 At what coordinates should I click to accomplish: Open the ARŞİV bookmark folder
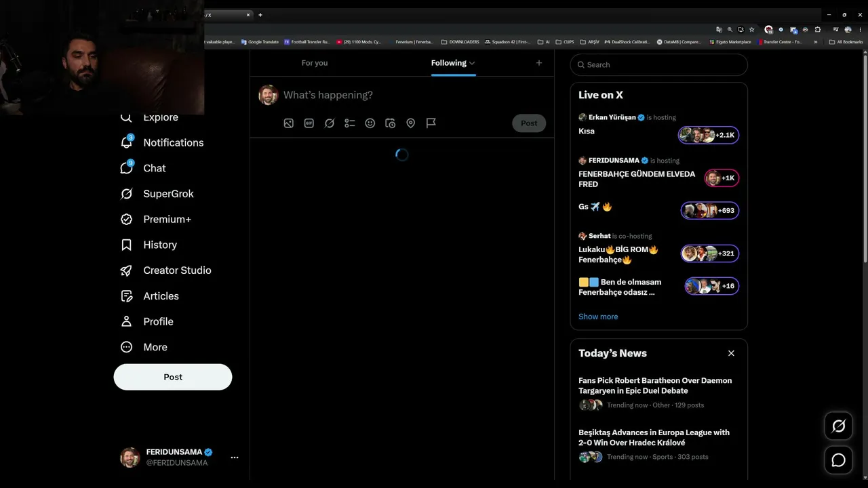(x=589, y=42)
